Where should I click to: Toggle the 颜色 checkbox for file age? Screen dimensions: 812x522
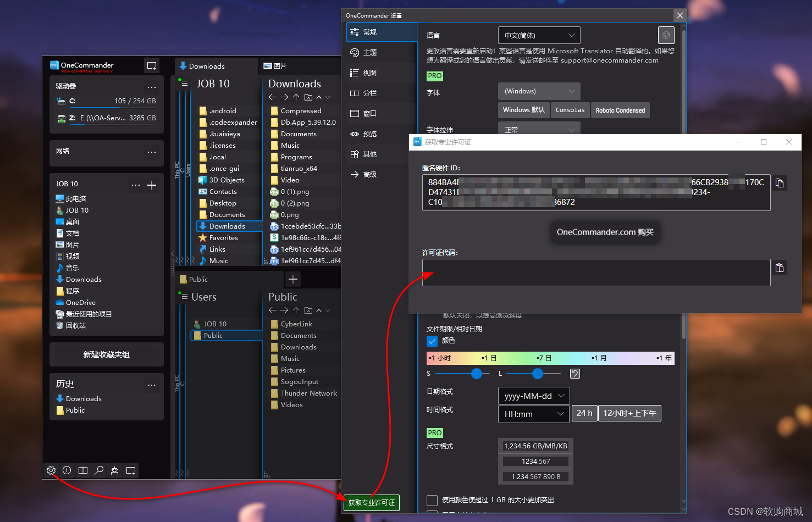[x=432, y=341]
